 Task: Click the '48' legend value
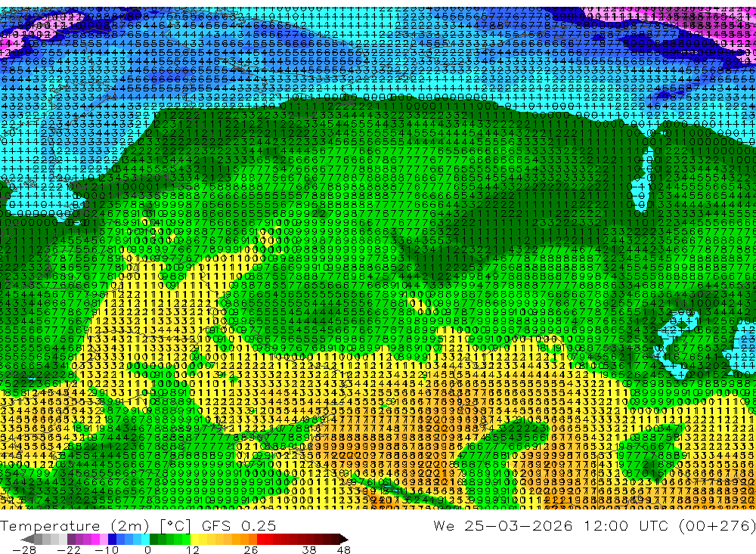344,549
